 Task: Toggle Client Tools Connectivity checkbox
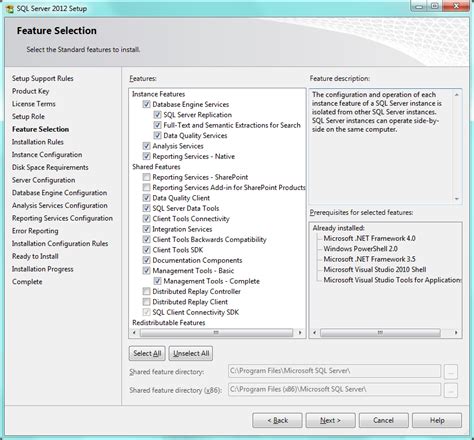(x=146, y=219)
